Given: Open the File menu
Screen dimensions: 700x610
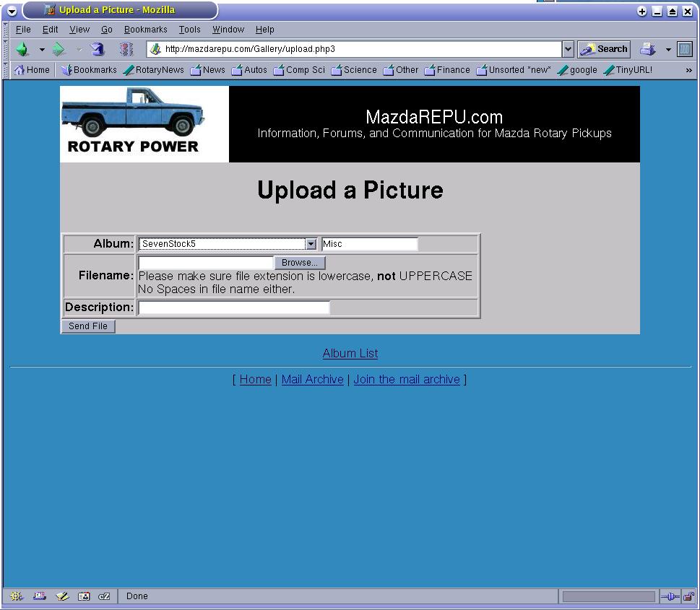Looking at the screenshot, I should 23,30.
